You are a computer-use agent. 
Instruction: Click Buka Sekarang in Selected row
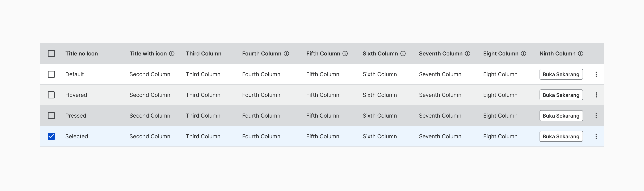pyautogui.click(x=561, y=136)
